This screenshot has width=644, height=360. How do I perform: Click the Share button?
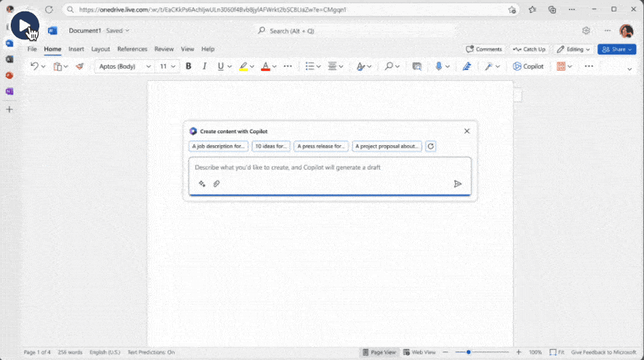click(616, 49)
